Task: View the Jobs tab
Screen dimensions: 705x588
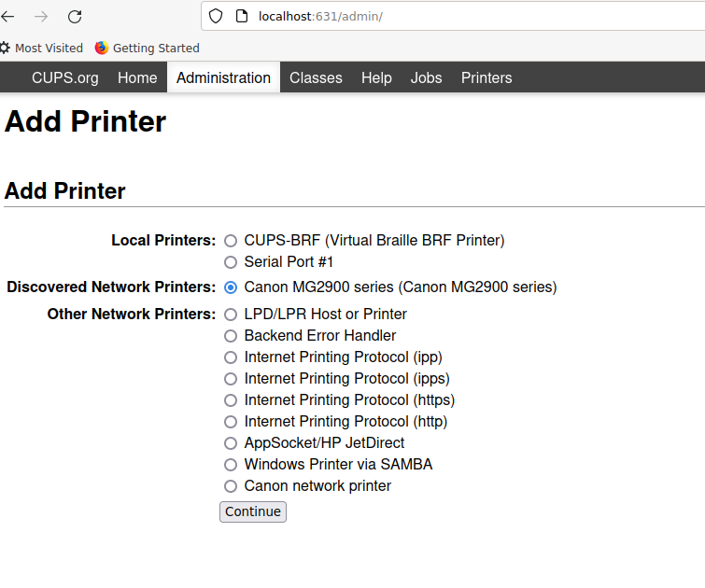Action: click(426, 77)
